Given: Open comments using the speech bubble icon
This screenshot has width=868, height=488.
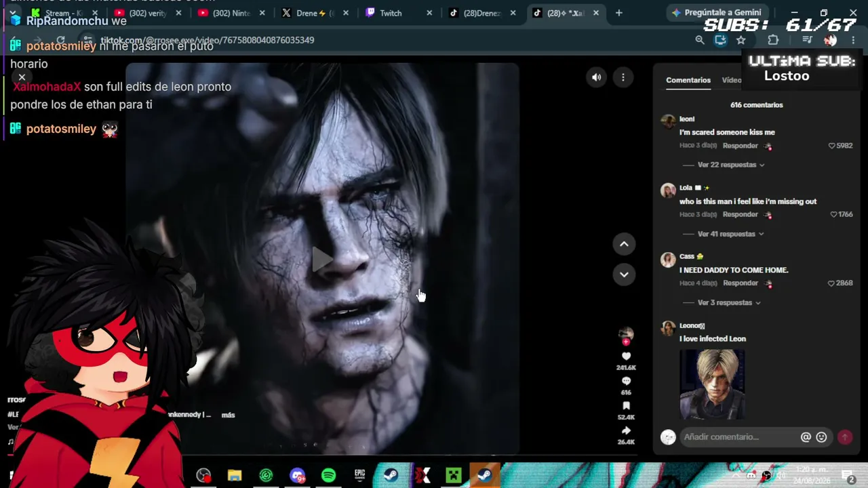Looking at the screenshot, I should point(626,381).
